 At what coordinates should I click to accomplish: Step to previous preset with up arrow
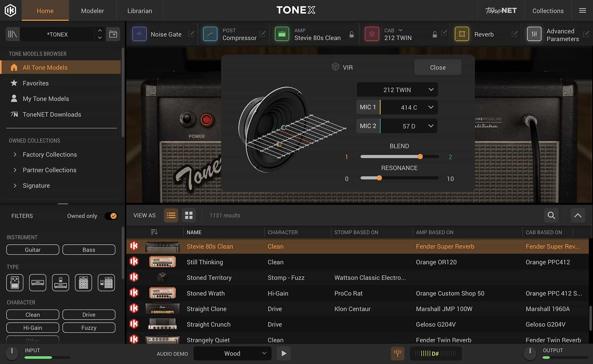pos(100,31)
